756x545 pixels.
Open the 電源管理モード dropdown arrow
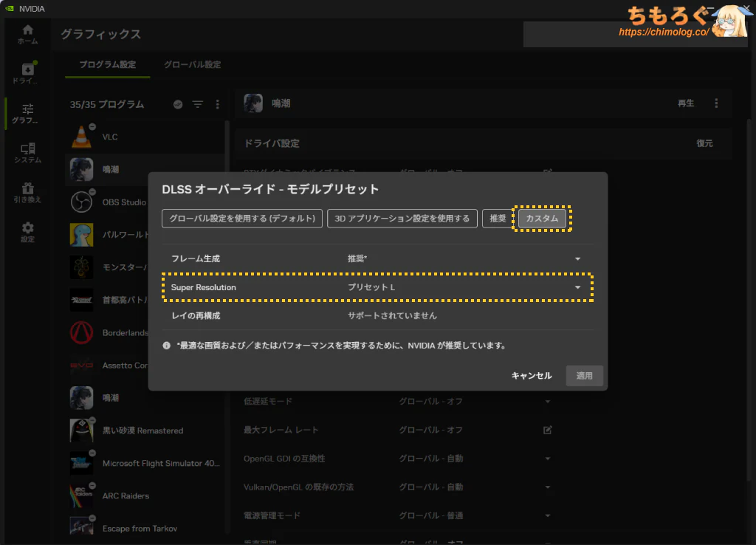pyautogui.click(x=547, y=515)
